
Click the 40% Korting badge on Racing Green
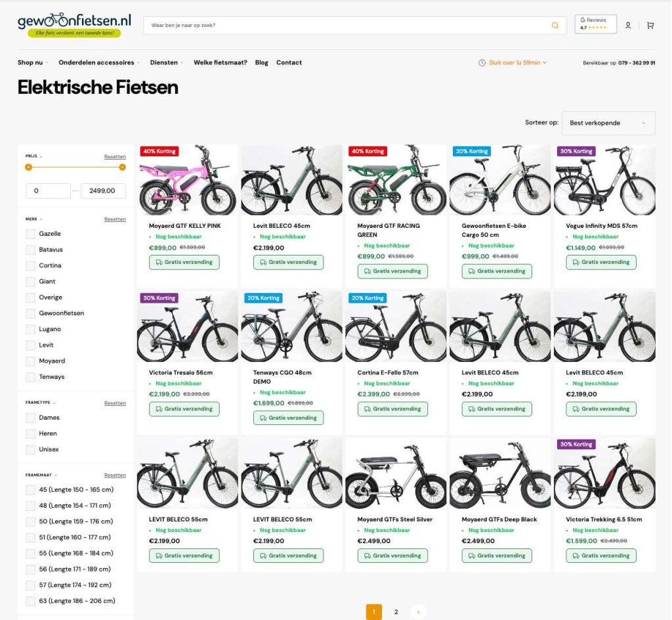click(x=367, y=151)
